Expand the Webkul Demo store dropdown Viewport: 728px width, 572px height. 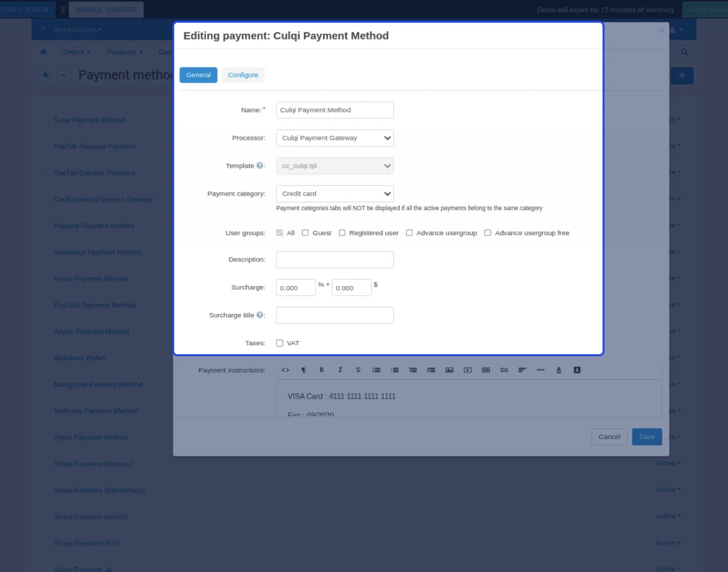click(77, 30)
